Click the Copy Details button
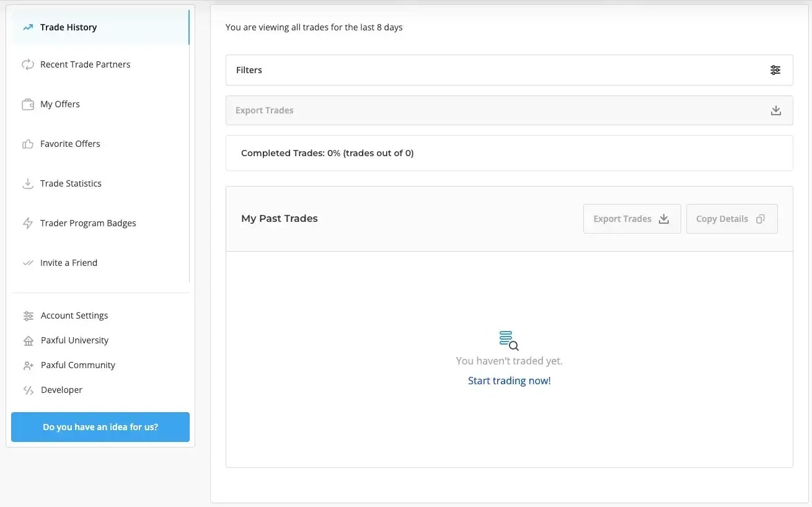This screenshot has height=507, width=812. point(731,219)
